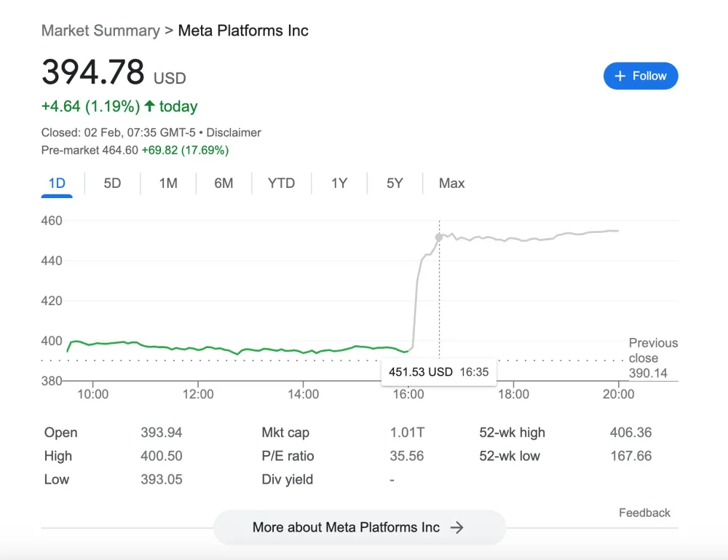The width and height of the screenshot is (728, 560).
Task: Click the Follow button
Action: coord(640,76)
